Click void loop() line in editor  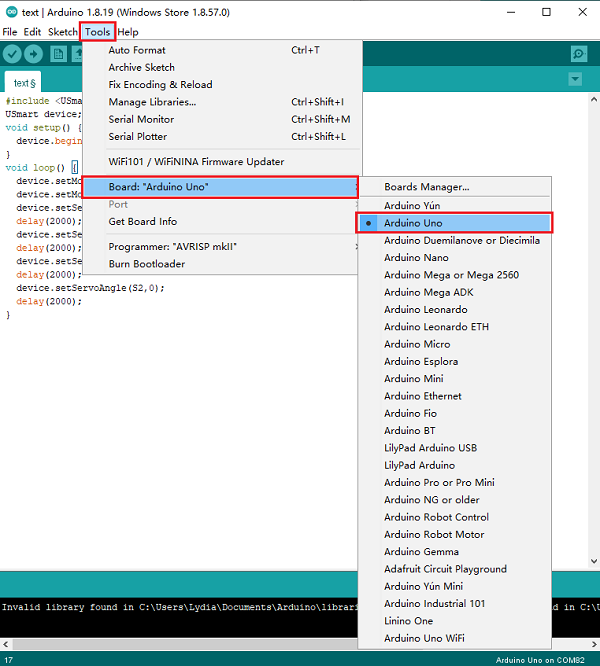pos(42,168)
